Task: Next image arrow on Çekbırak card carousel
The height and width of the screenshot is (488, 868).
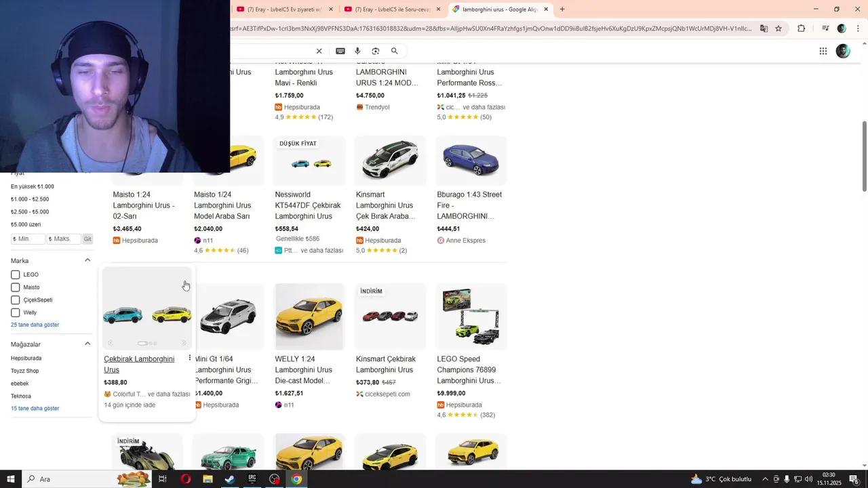Action: tap(183, 343)
